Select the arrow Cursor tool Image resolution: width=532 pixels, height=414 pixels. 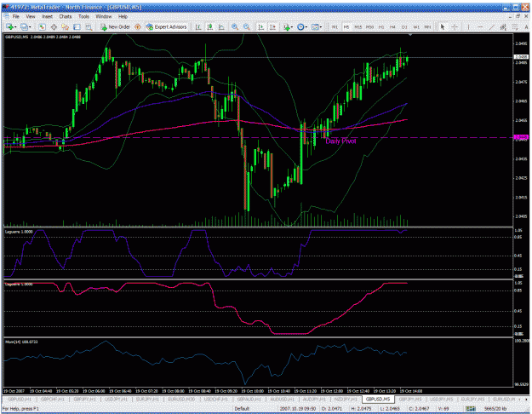(x=443, y=26)
